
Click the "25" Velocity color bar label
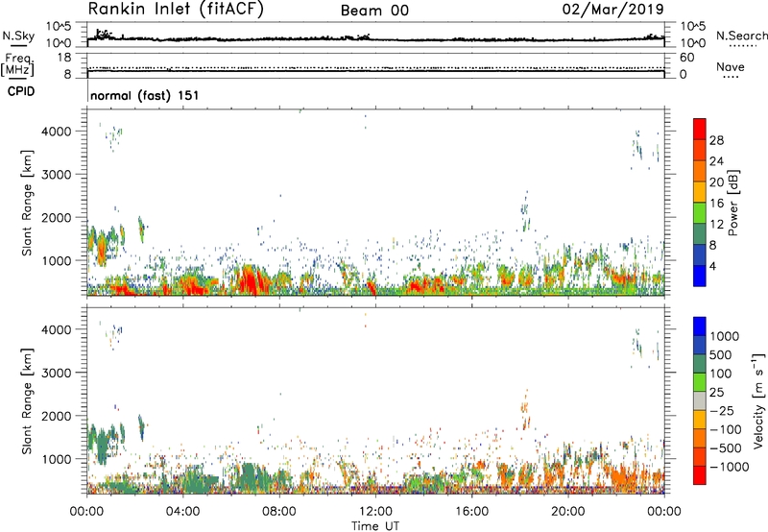716,393
